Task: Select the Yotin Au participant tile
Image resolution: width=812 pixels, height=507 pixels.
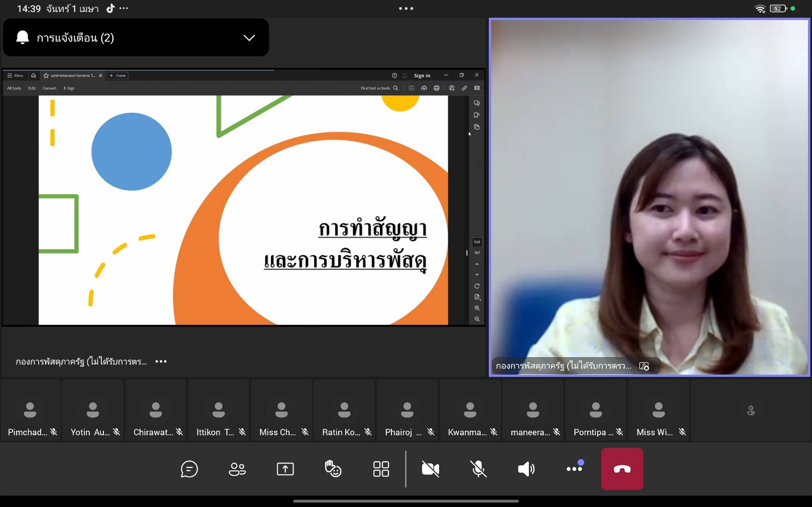Action: pos(93,411)
